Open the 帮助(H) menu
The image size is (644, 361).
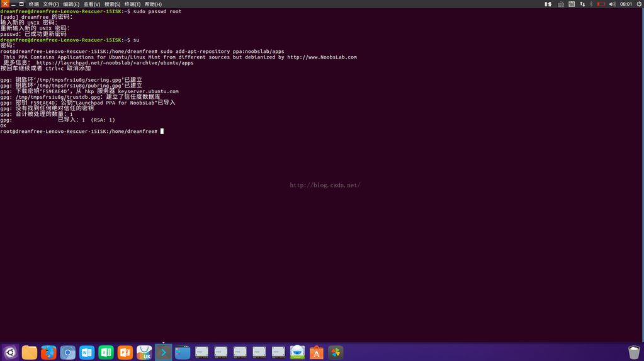click(153, 4)
